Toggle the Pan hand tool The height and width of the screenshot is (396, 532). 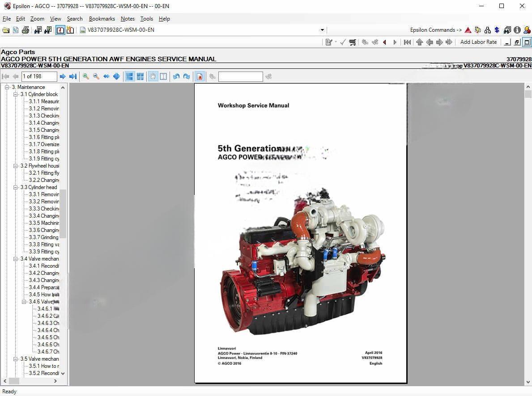(153, 76)
